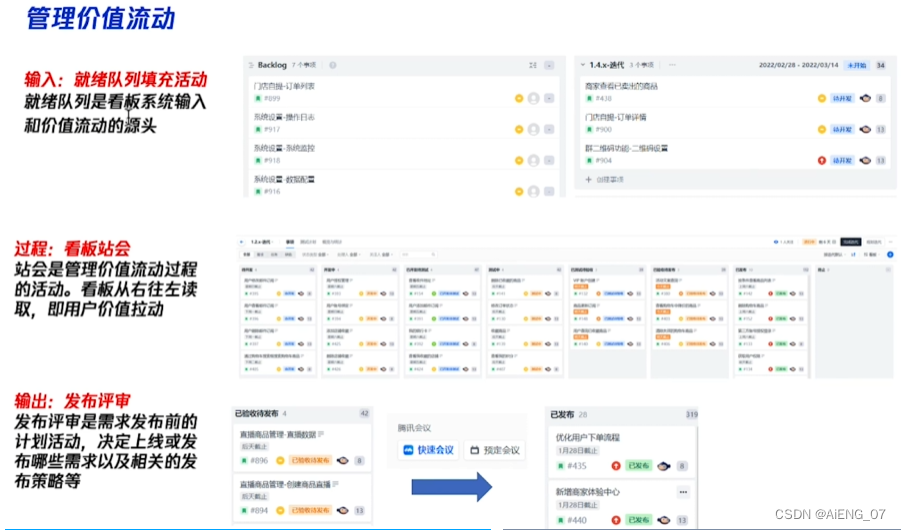Click 已发布 status tag on card #440
The width and height of the screenshot is (901, 530).
click(638, 520)
